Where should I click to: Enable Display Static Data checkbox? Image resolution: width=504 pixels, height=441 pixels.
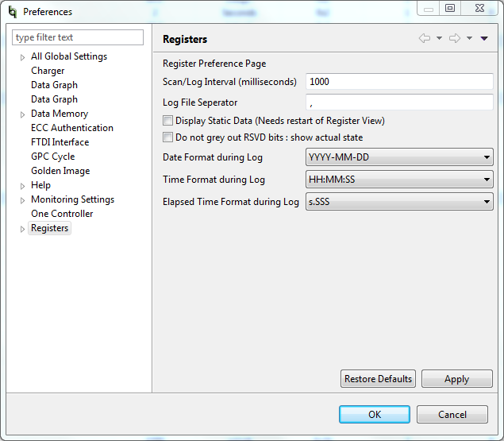167,121
